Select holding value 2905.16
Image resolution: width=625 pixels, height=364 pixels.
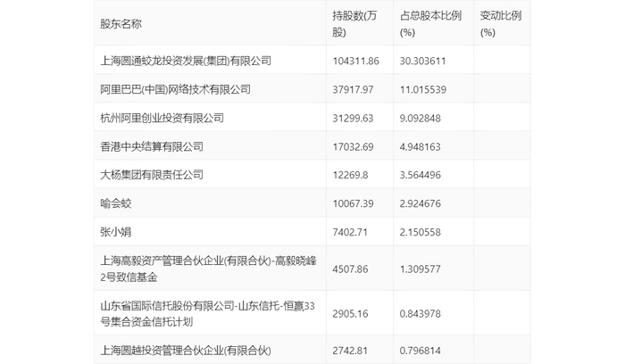pyautogui.click(x=350, y=314)
